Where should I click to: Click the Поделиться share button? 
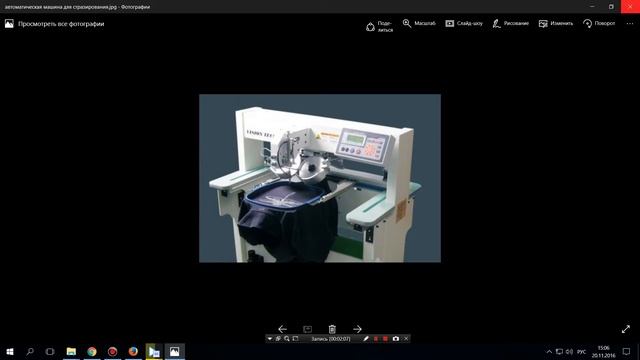[380, 26]
